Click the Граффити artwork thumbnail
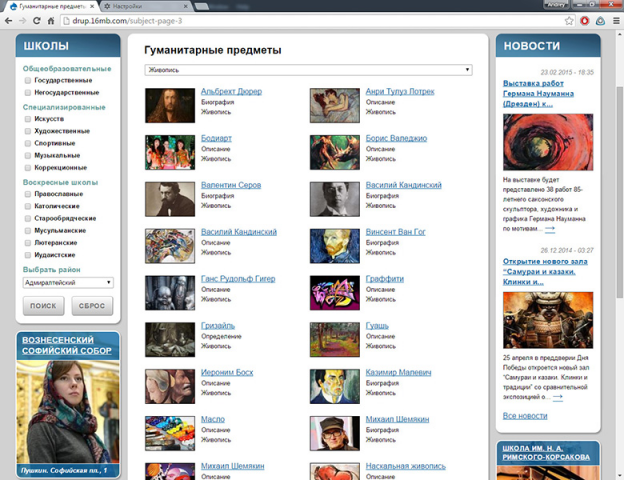624x480 pixels. click(335, 293)
